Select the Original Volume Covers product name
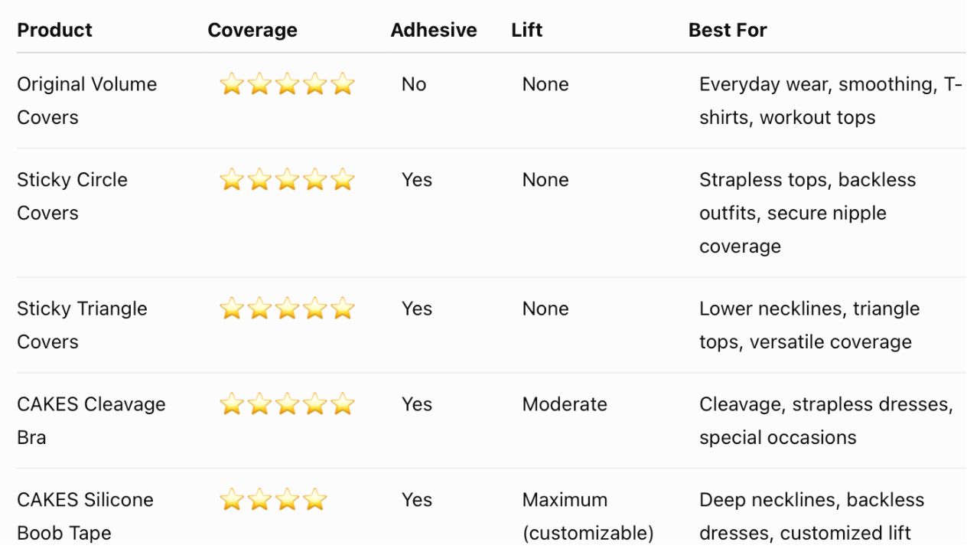This screenshot has width=980, height=552. pyautogui.click(x=86, y=100)
